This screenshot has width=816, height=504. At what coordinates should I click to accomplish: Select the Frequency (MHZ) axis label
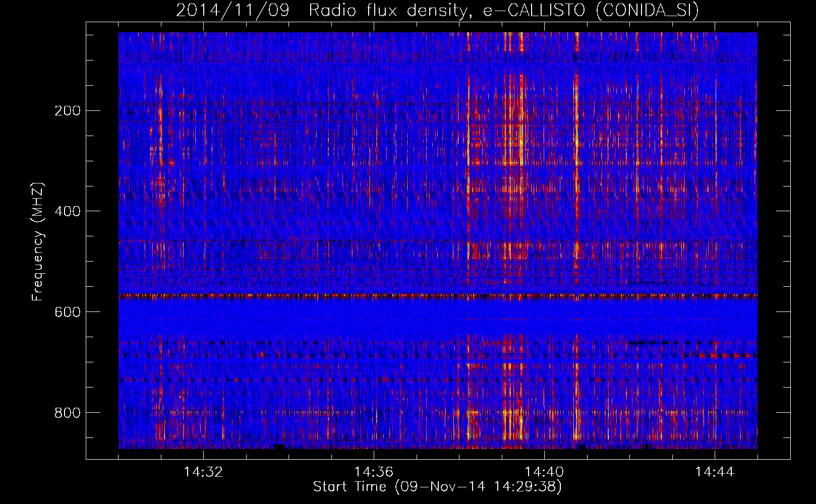point(38,242)
